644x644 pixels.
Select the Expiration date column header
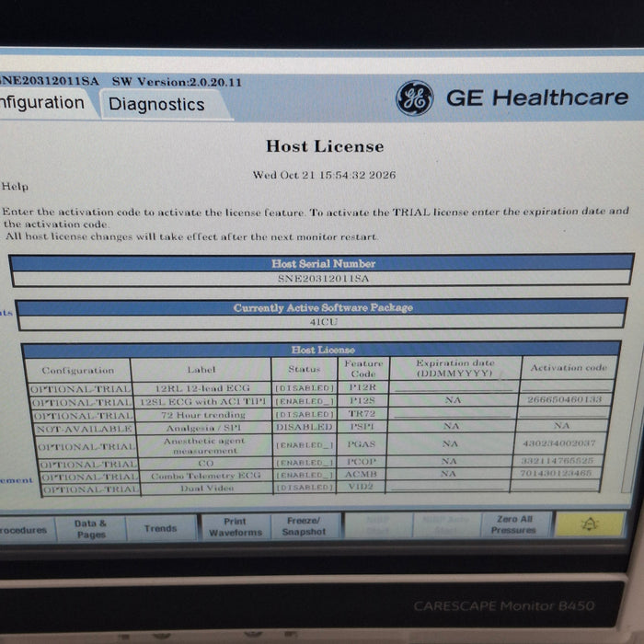click(x=455, y=368)
